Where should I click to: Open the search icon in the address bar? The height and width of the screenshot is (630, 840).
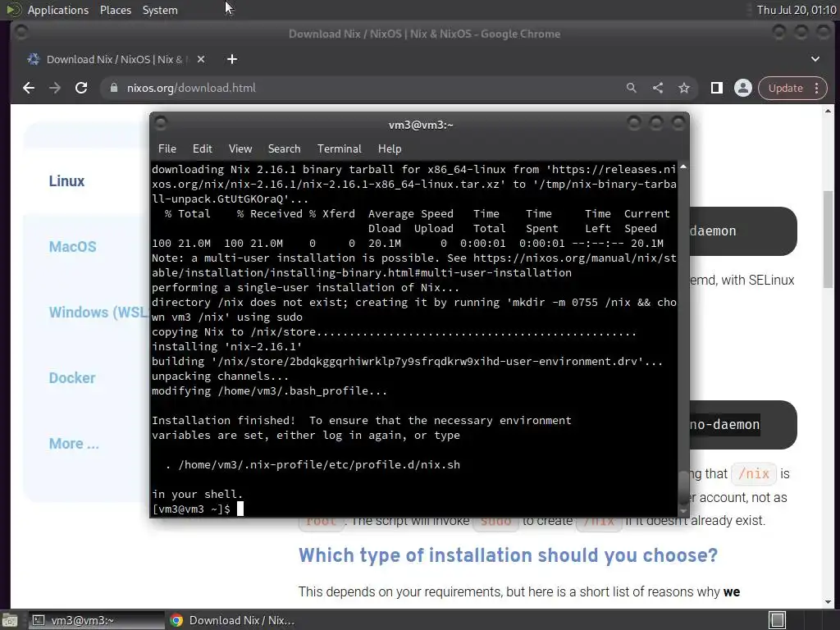632,88
